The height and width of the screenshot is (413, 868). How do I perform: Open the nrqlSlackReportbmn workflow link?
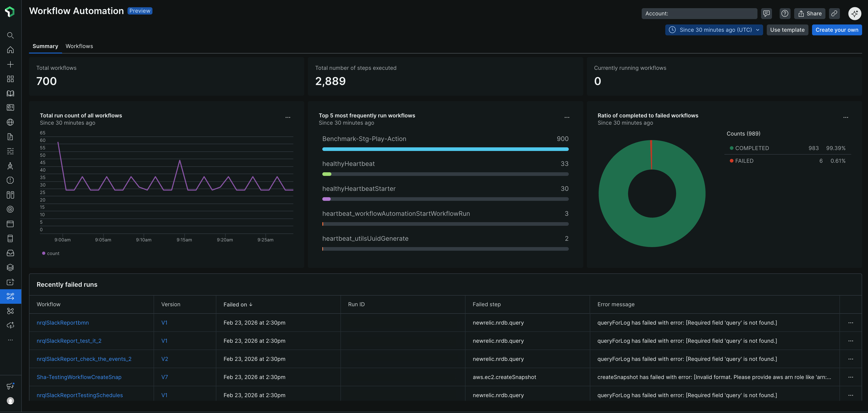click(63, 323)
